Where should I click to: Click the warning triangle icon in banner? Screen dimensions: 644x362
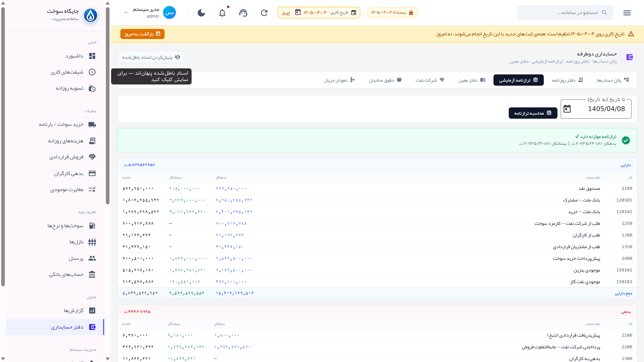coord(631,34)
